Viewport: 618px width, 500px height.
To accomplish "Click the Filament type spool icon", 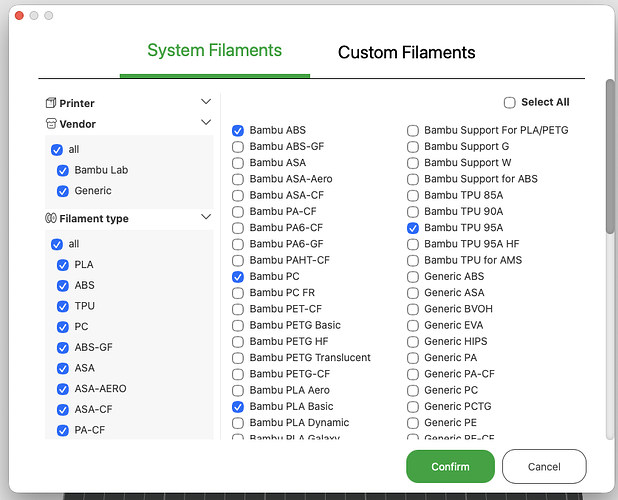I will 51,218.
